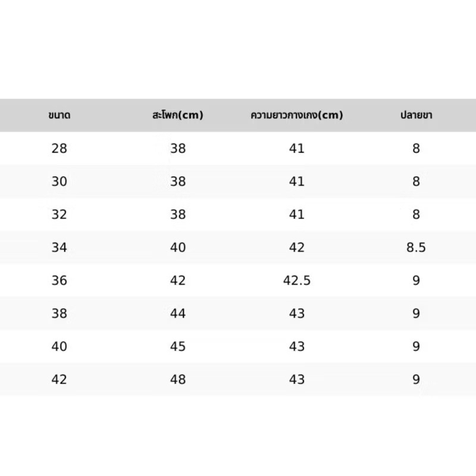Click hip value 45 for size 40
The height and width of the screenshot is (476, 476).
178,346
